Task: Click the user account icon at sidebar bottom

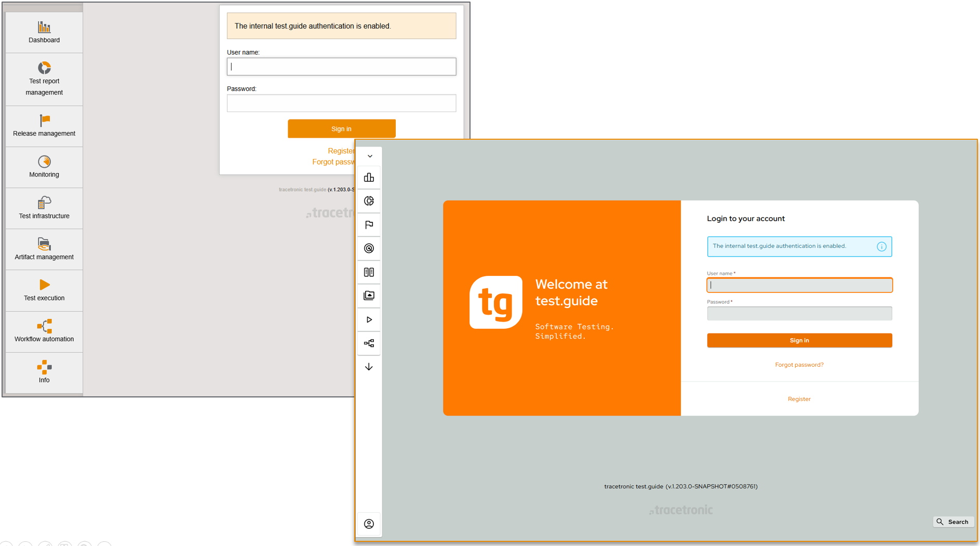Action: click(x=369, y=524)
